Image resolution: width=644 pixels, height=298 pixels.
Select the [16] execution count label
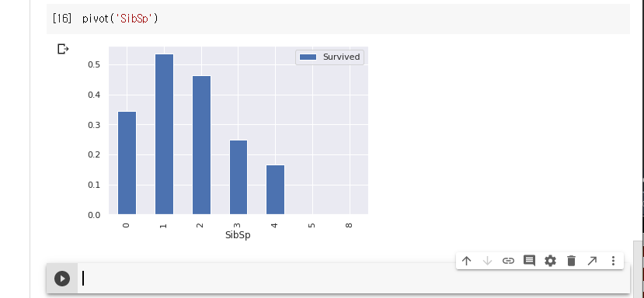(x=62, y=19)
